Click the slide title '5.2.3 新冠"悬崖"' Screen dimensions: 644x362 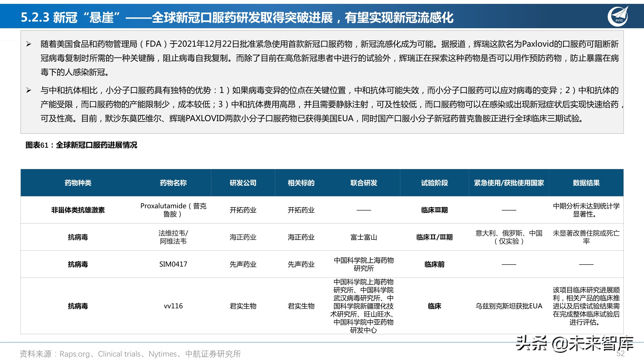click(71, 17)
